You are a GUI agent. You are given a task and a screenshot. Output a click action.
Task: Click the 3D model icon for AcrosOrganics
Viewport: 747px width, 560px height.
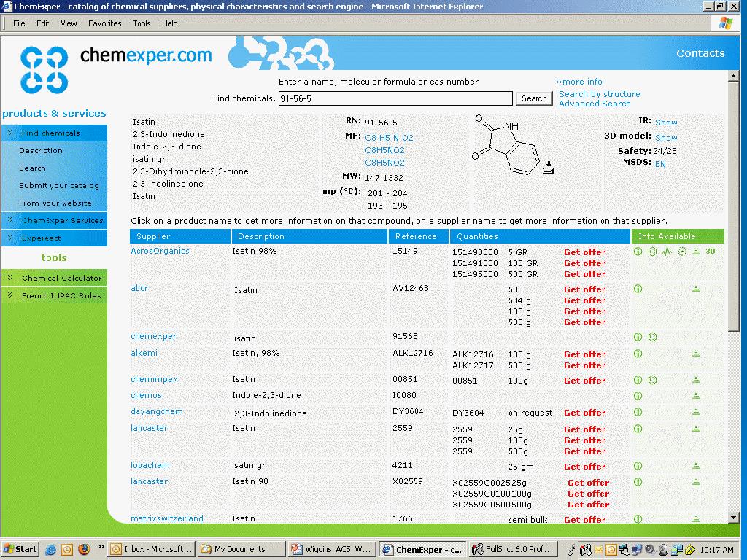[x=711, y=252]
